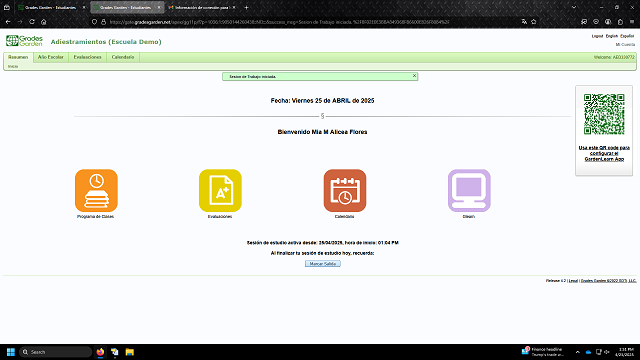Open the Grades Garden copyright footer link

(608, 281)
